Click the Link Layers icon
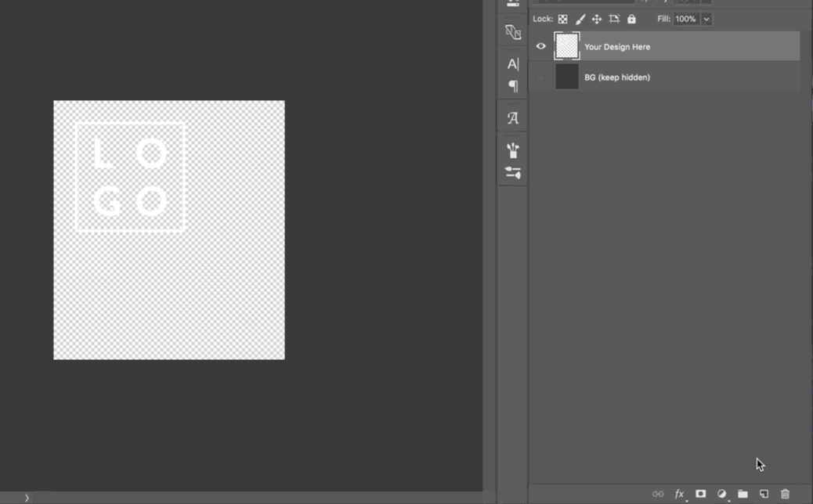The height and width of the screenshot is (504, 813). coord(658,494)
